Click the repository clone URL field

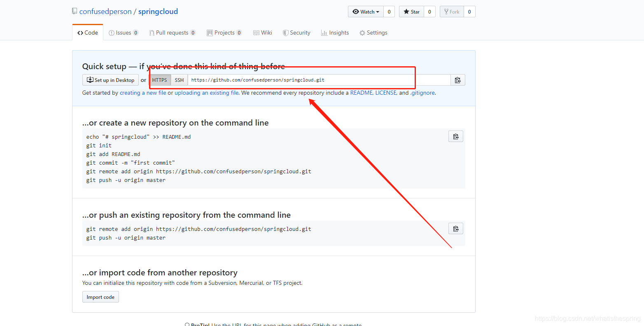point(319,80)
